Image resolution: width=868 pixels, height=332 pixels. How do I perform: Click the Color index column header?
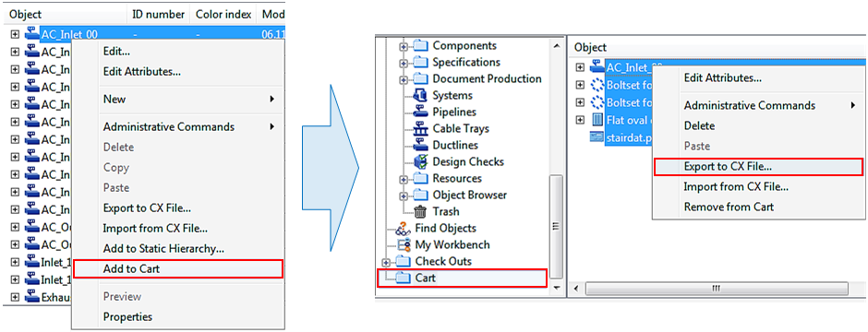224,15
